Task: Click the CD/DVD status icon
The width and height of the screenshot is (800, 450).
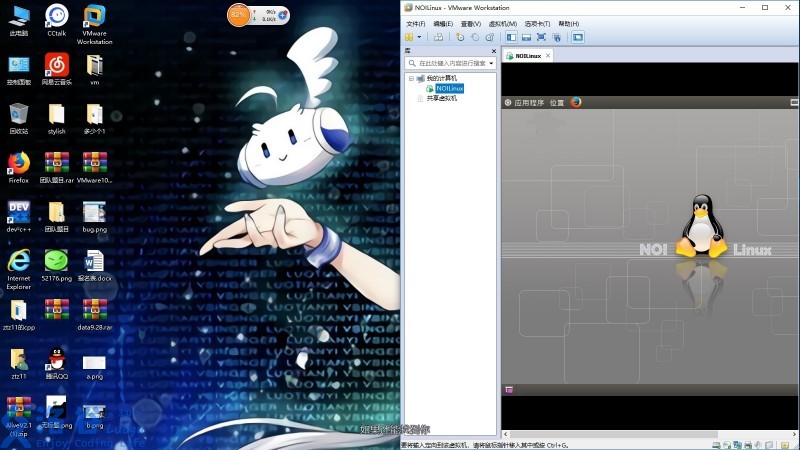Action: 727,445
